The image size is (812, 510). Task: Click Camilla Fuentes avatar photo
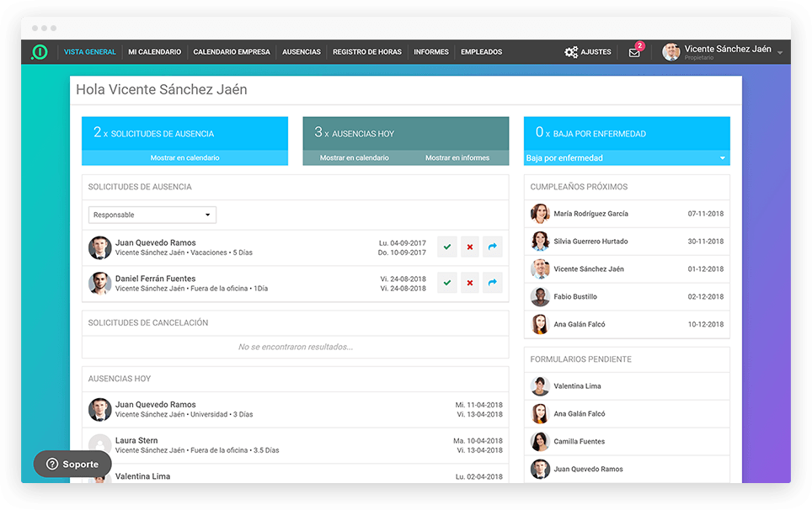tap(540, 441)
